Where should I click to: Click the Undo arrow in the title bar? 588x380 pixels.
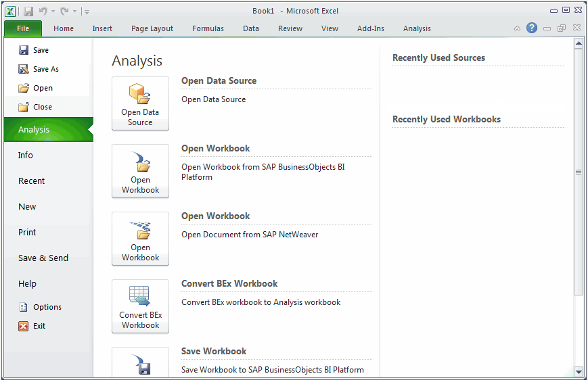[43, 11]
